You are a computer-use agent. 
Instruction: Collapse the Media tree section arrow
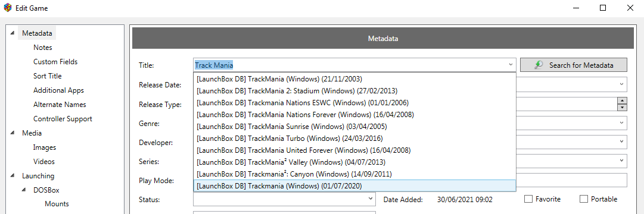point(13,133)
